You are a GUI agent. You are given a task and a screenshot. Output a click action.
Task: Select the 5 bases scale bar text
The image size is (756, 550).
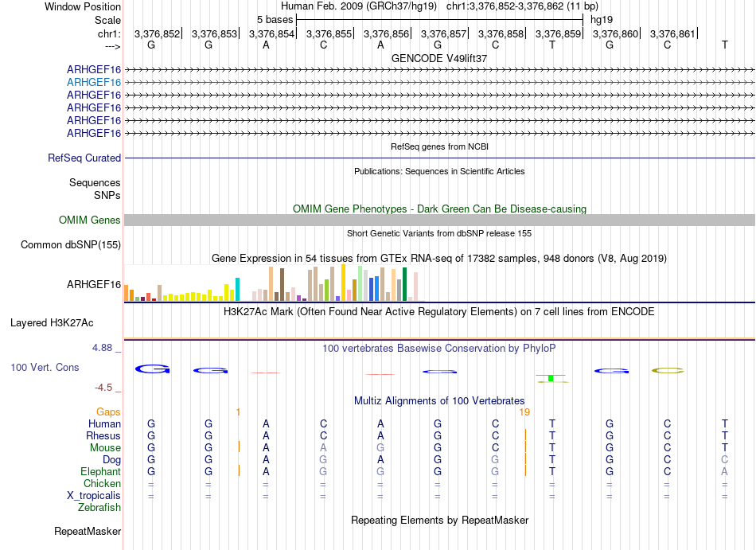coord(275,20)
